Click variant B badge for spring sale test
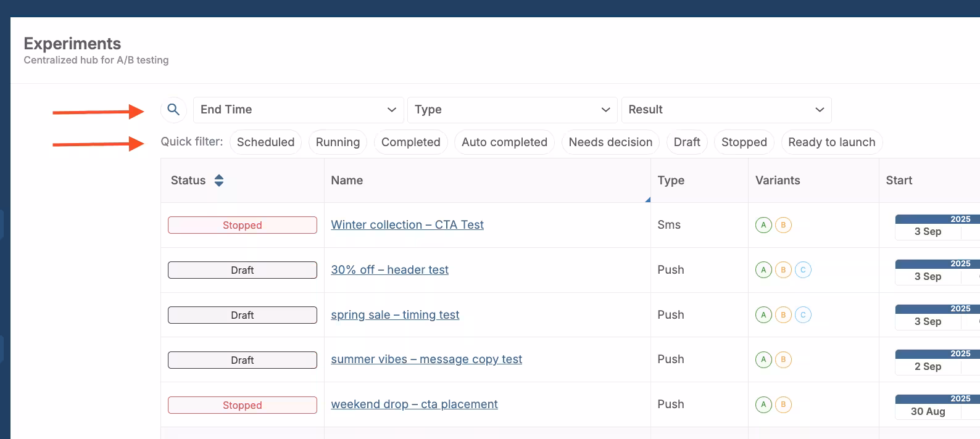The height and width of the screenshot is (439, 980). pyautogui.click(x=783, y=315)
